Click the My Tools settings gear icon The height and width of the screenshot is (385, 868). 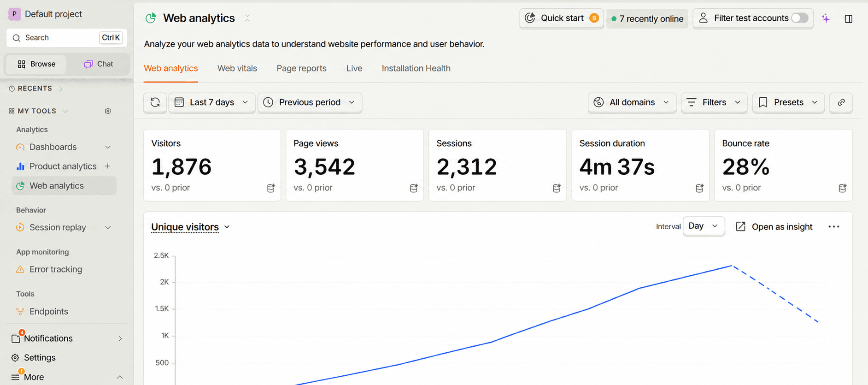pyautogui.click(x=108, y=111)
